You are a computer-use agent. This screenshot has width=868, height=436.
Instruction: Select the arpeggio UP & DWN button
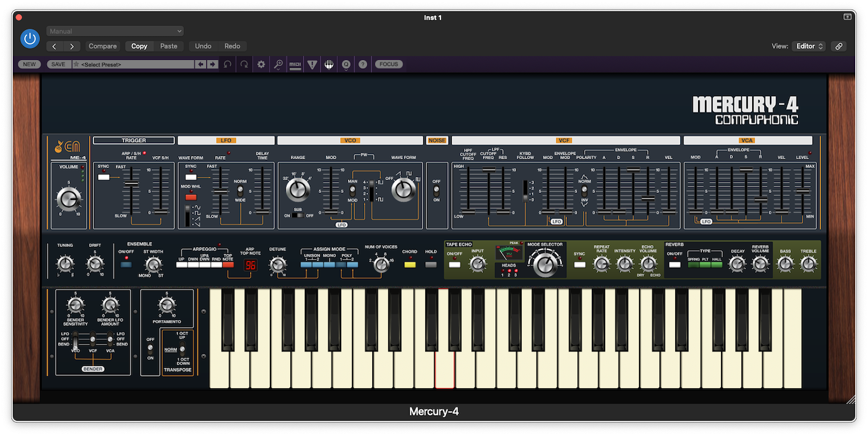(x=205, y=265)
